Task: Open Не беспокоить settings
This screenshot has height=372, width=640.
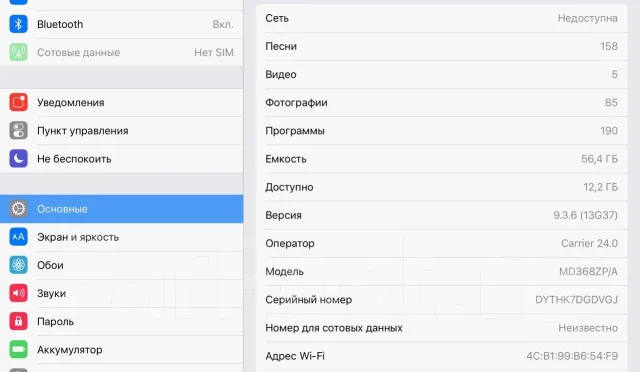Action: point(122,159)
